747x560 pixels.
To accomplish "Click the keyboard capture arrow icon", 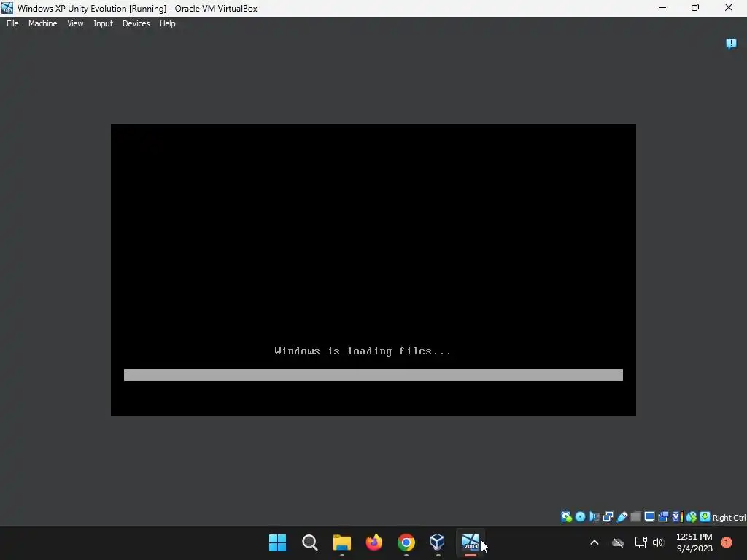I will pos(705,517).
